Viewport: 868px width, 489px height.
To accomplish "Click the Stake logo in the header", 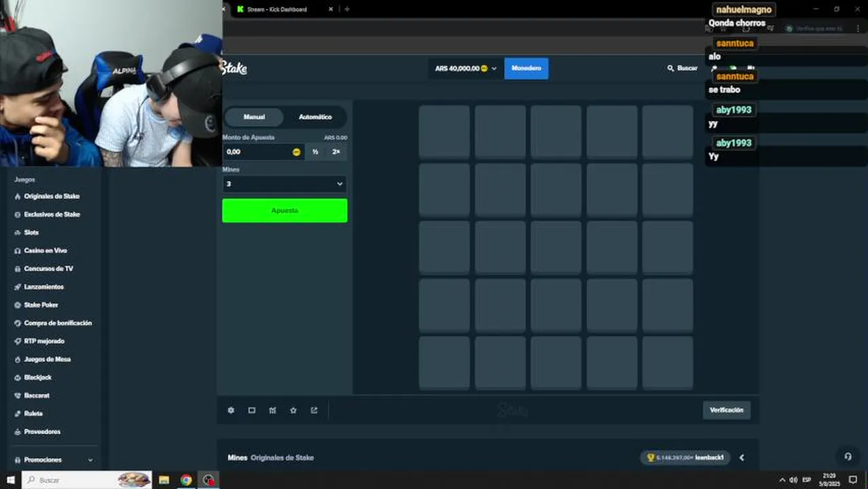I will (234, 68).
